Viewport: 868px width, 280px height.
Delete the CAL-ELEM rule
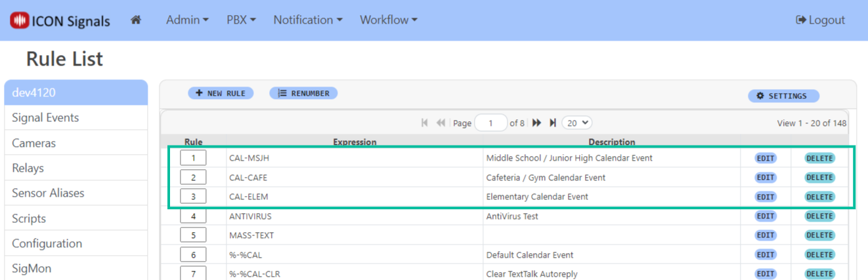[x=819, y=197]
